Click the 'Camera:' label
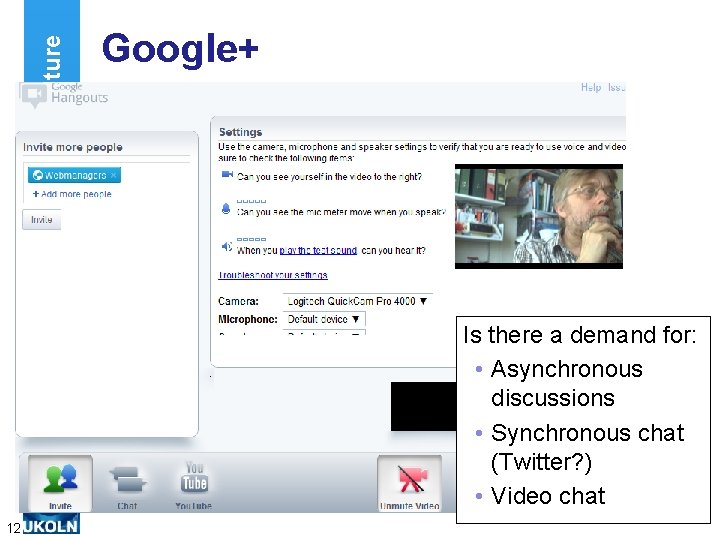The image size is (720, 540). pos(238,302)
